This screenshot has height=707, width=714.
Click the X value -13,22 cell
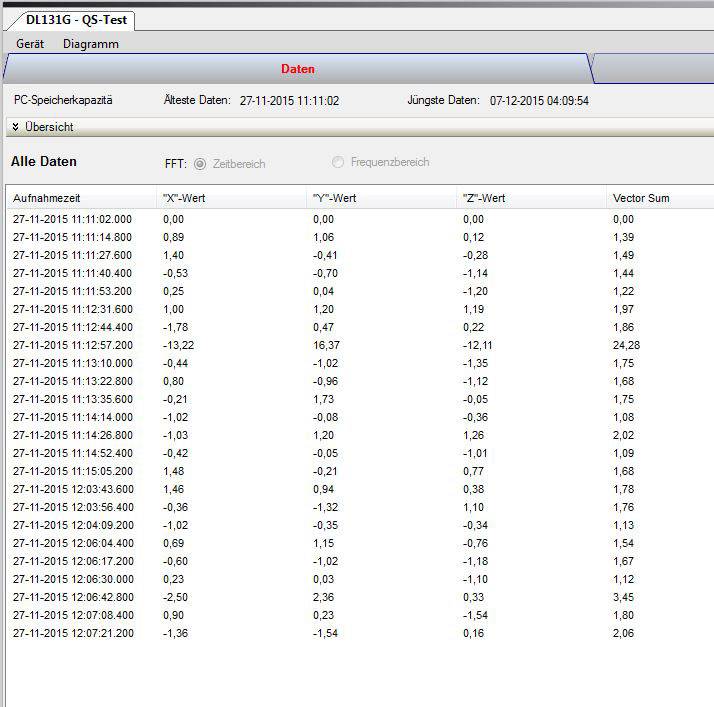pyautogui.click(x=178, y=345)
